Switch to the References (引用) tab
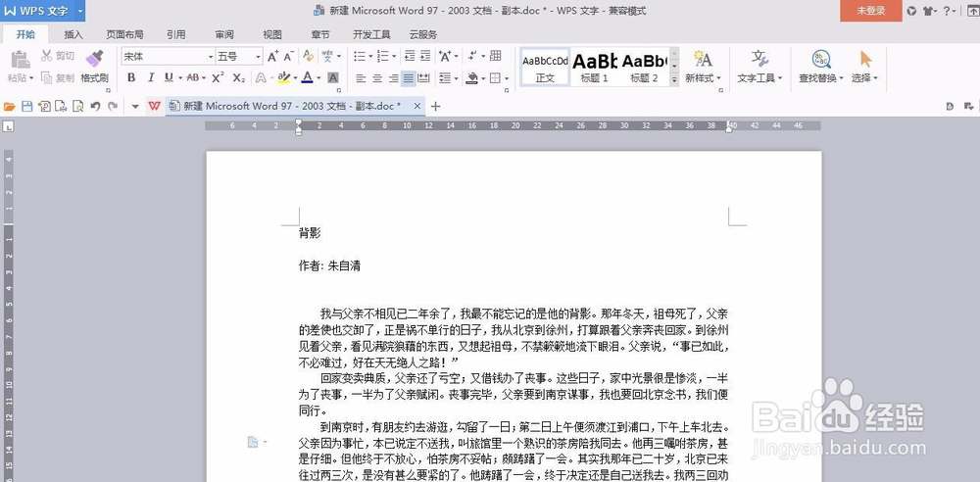980x482 pixels. [x=175, y=34]
